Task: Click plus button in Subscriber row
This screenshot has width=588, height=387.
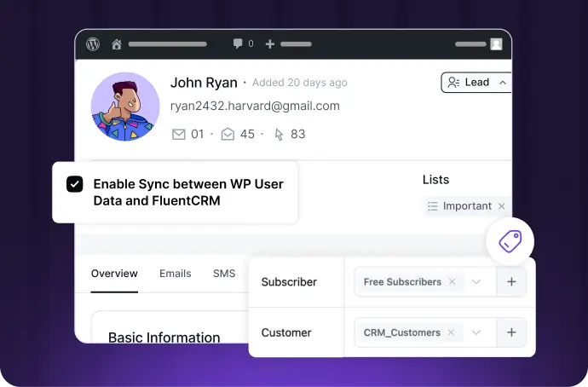Action: point(511,281)
